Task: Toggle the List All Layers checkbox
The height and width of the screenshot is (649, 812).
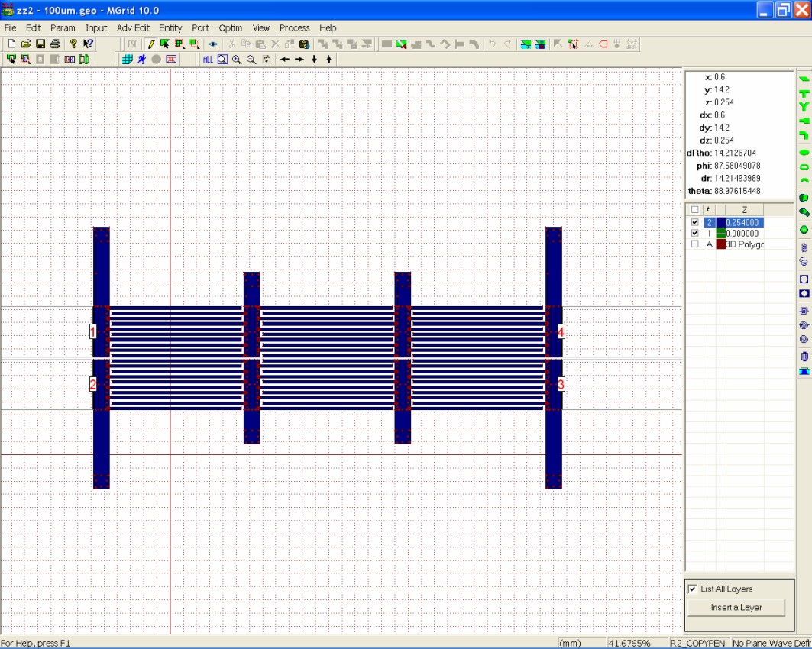Action: click(692, 589)
